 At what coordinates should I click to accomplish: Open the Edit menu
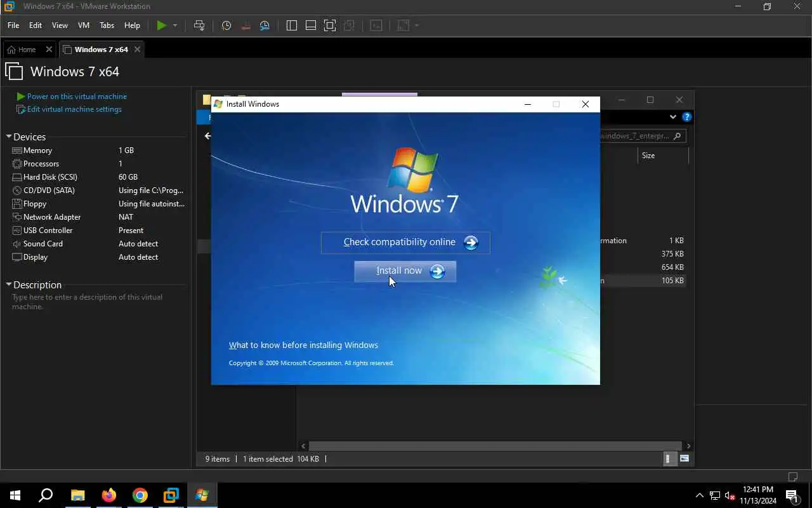36,25
